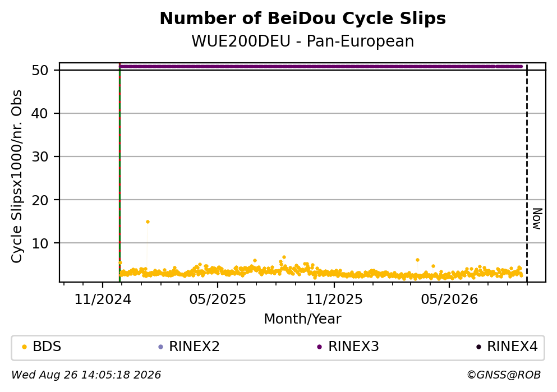Click the RINEX2 legend dot

tap(160, 347)
